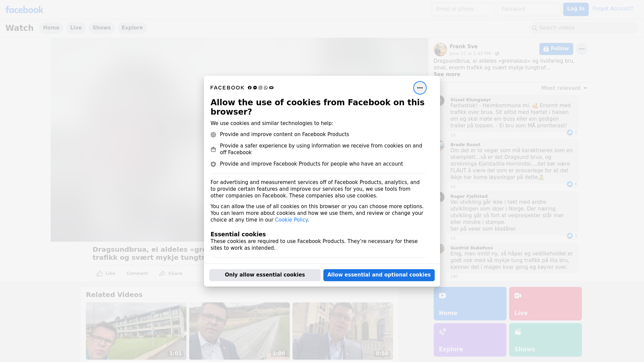Click the Like thumbs-up icon under the video

[100, 274]
